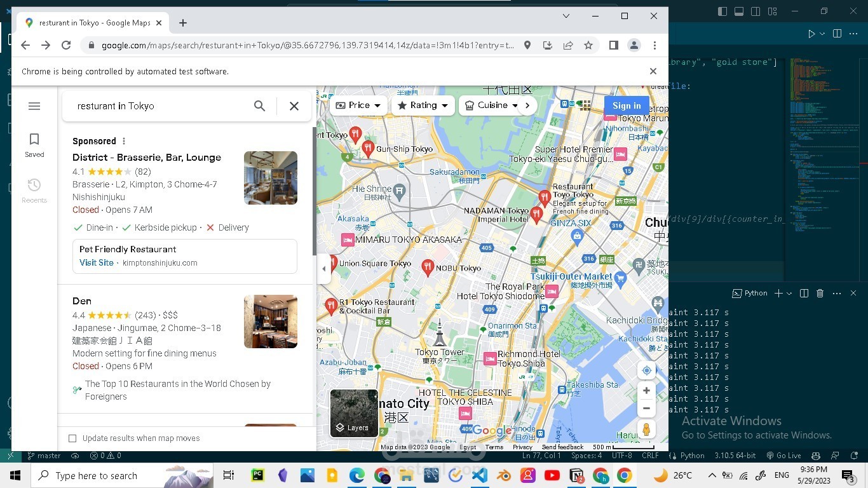Toggle VS Code bottom panel layout icon
Viewport: 868px width, 488px height.
739,11
